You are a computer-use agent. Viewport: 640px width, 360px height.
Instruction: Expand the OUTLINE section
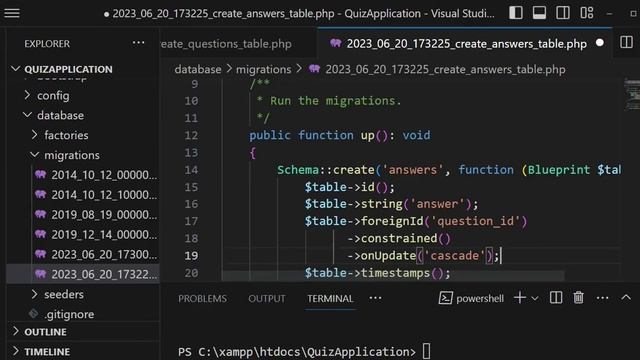click(41, 332)
